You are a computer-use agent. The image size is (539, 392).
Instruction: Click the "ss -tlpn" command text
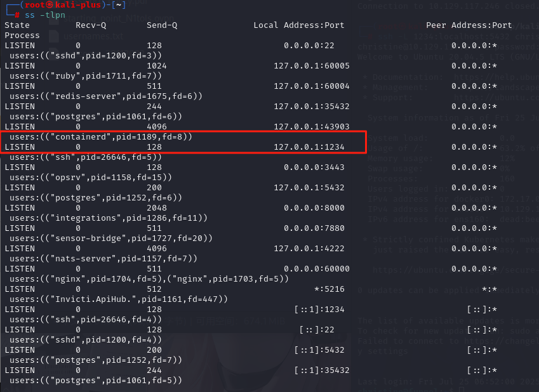point(43,15)
